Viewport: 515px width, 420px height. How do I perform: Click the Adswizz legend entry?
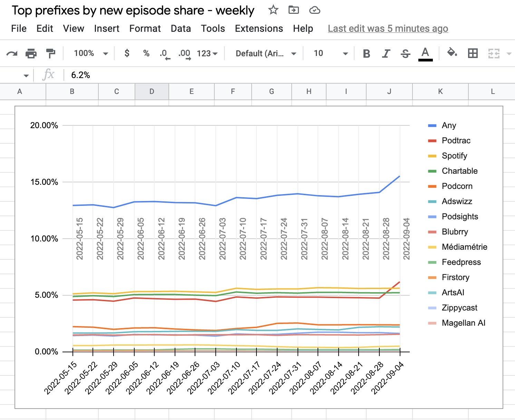pos(450,201)
